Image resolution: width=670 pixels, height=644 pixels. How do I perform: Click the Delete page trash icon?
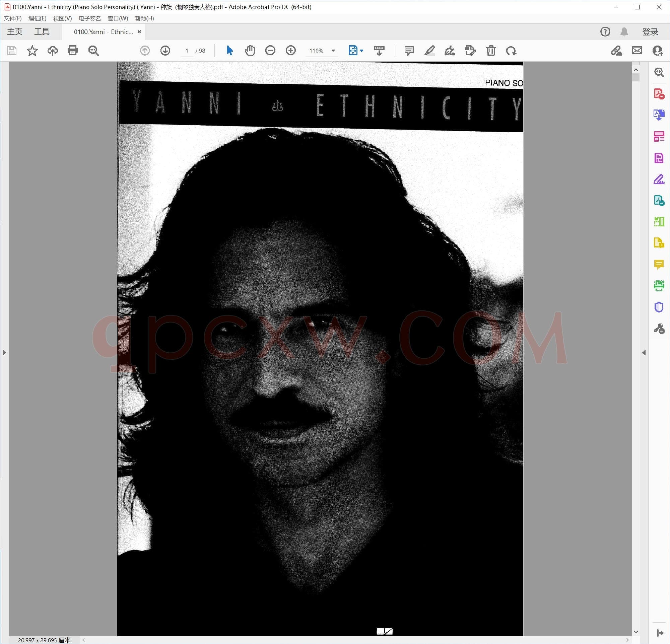pos(491,51)
